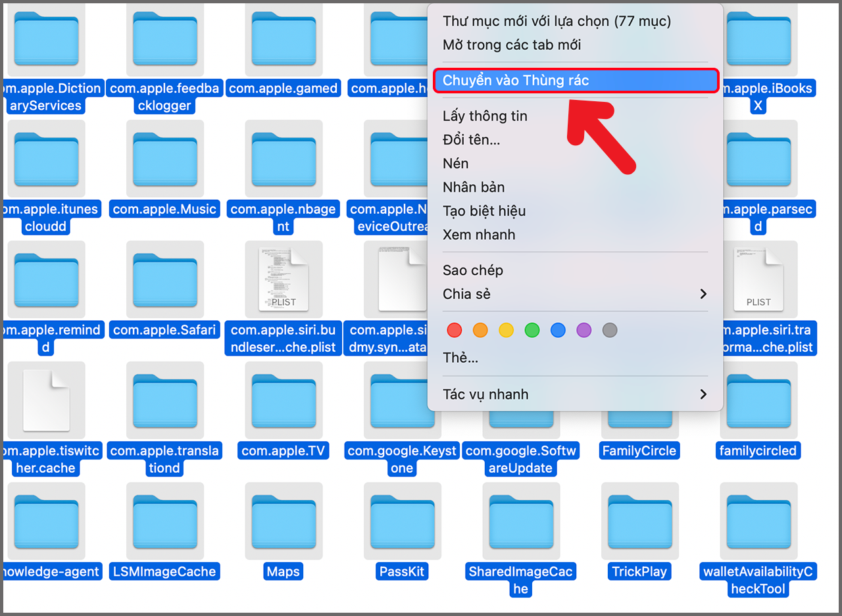Click the com.apple.siri.tra...che.plist file icon

[x=758, y=279]
